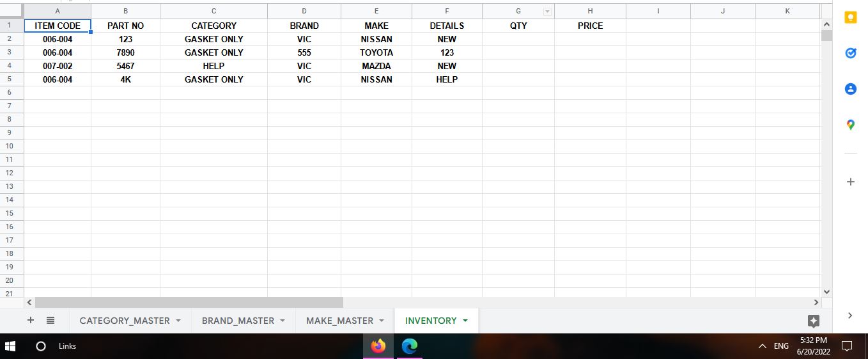Hide the side panel chevron

pyautogui.click(x=849, y=315)
